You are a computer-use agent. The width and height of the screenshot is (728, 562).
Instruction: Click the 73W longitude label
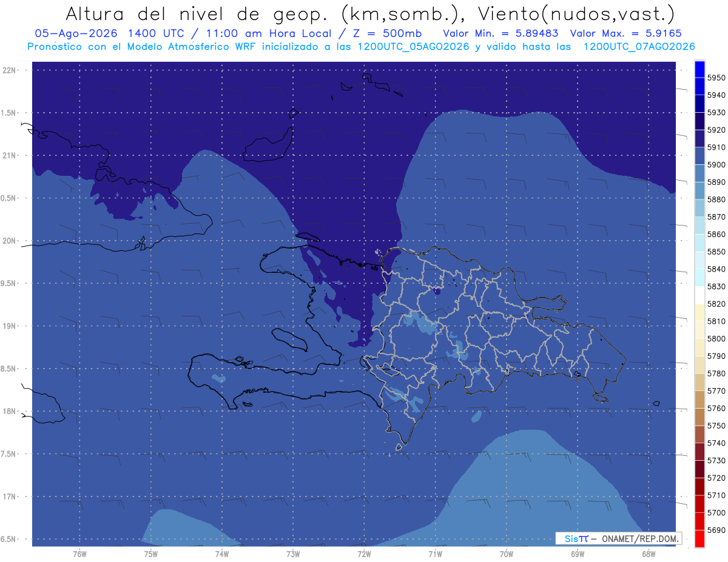[x=293, y=554]
